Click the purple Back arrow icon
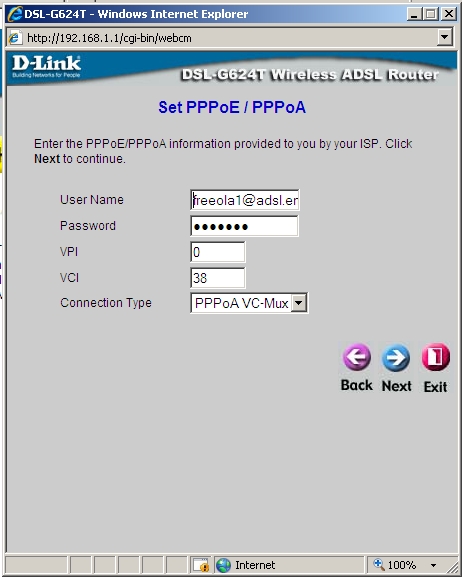Image resolution: width=462 pixels, height=578 pixels. tap(357, 357)
